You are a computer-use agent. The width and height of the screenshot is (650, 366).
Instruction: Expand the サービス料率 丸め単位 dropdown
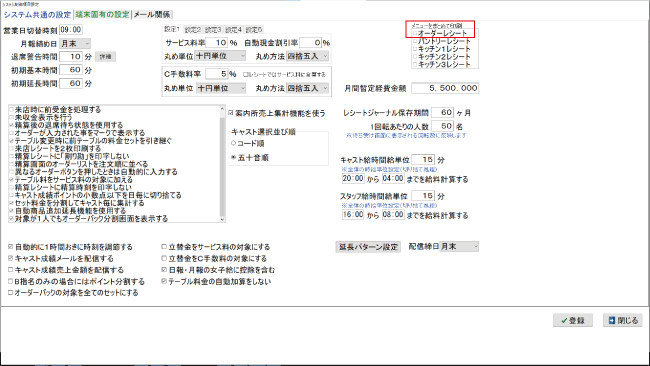point(221,56)
